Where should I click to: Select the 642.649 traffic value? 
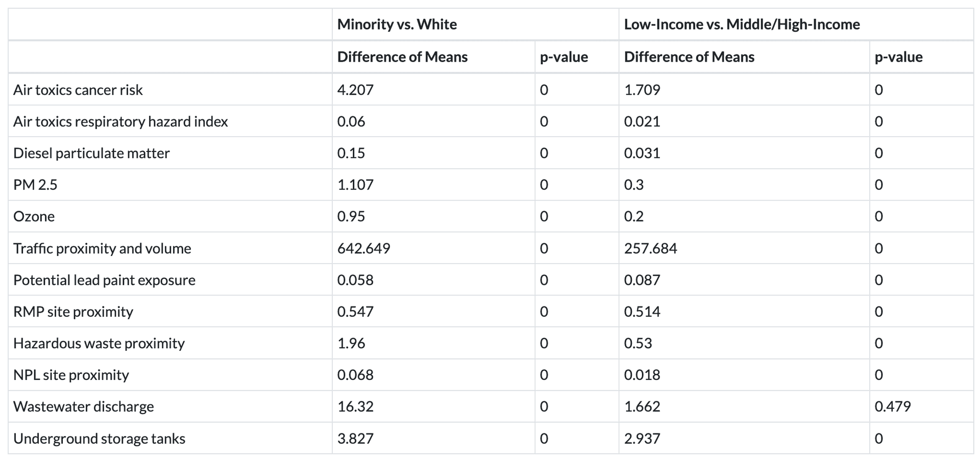364,248
